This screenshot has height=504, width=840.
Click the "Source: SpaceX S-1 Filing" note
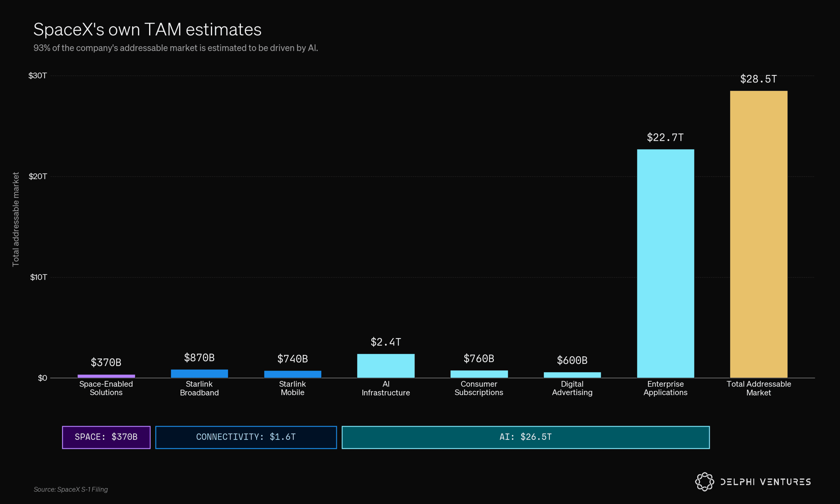[x=71, y=489]
